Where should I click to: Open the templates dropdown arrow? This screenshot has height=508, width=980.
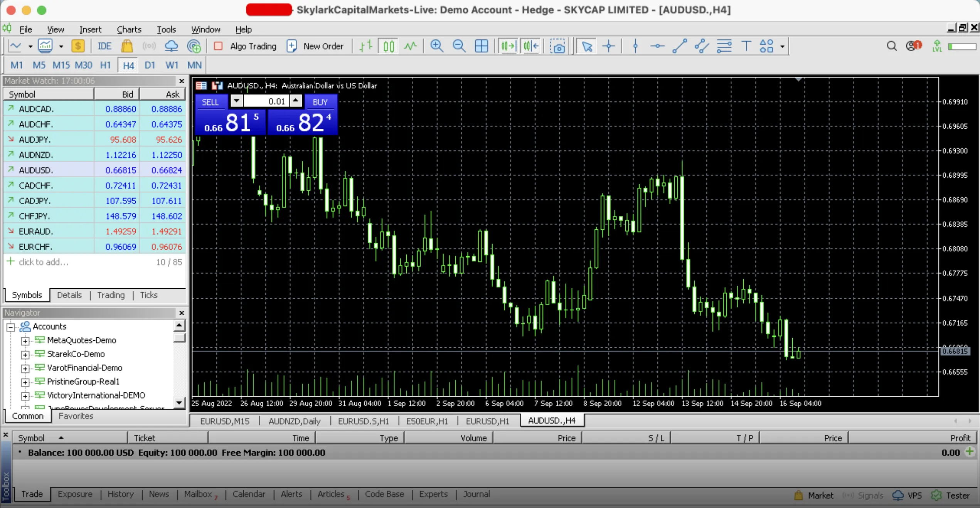pyautogui.click(x=61, y=47)
